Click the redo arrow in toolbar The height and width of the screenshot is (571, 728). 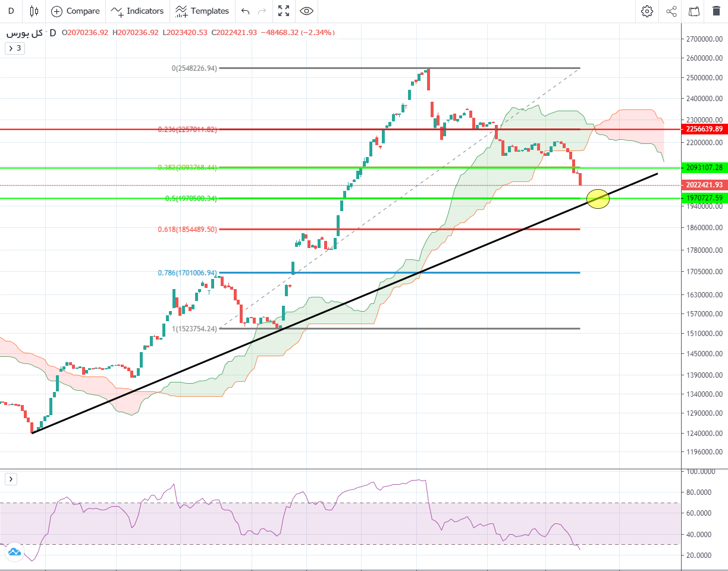[x=262, y=11]
